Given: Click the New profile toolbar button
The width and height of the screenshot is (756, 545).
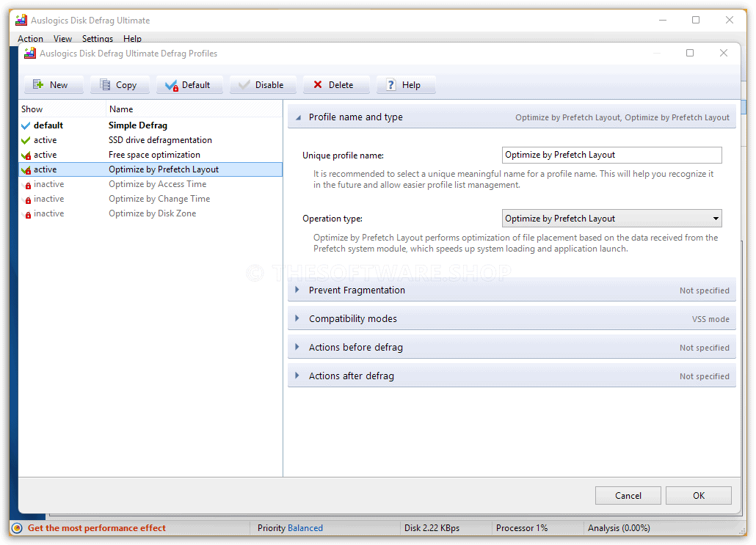Looking at the screenshot, I should click(x=54, y=85).
